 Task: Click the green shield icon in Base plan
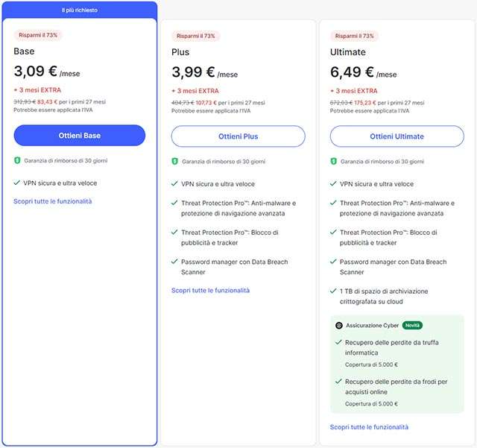point(17,160)
